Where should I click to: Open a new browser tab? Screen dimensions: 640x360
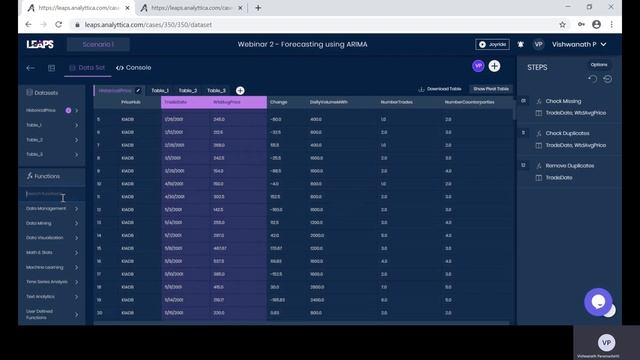click(258, 8)
